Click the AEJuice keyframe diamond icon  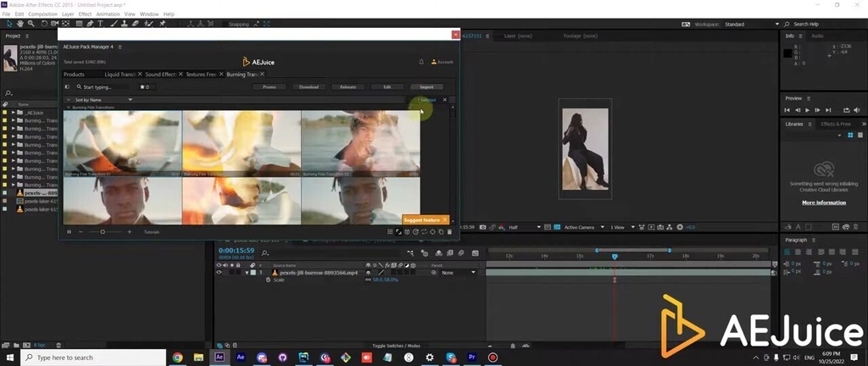433,231
